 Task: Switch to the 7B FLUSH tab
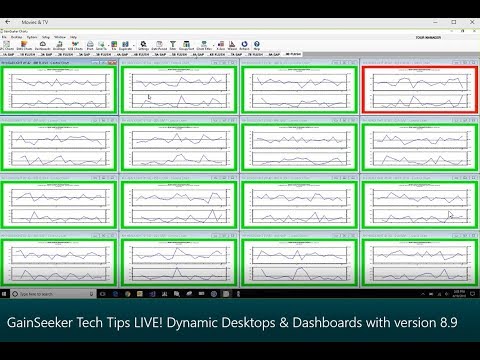[255, 54]
